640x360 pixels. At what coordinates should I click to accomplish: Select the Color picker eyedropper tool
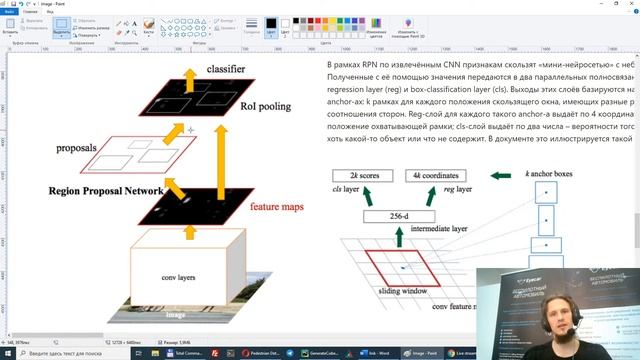pyautogui.click(x=127, y=32)
